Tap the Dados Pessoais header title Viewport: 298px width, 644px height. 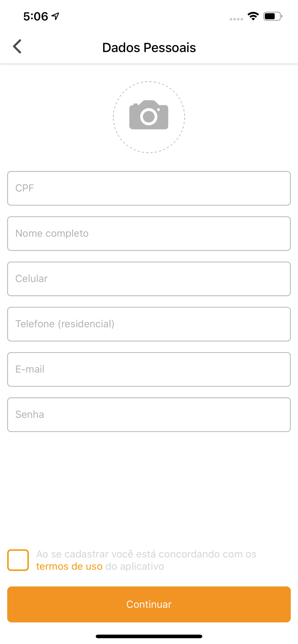point(149,47)
